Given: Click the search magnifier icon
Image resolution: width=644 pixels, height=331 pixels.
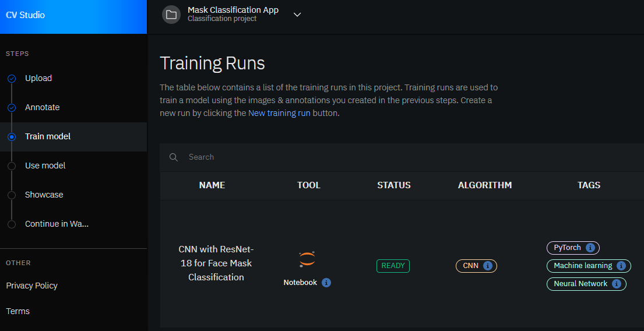Looking at the screenshot, I should (x=174, y=157).
